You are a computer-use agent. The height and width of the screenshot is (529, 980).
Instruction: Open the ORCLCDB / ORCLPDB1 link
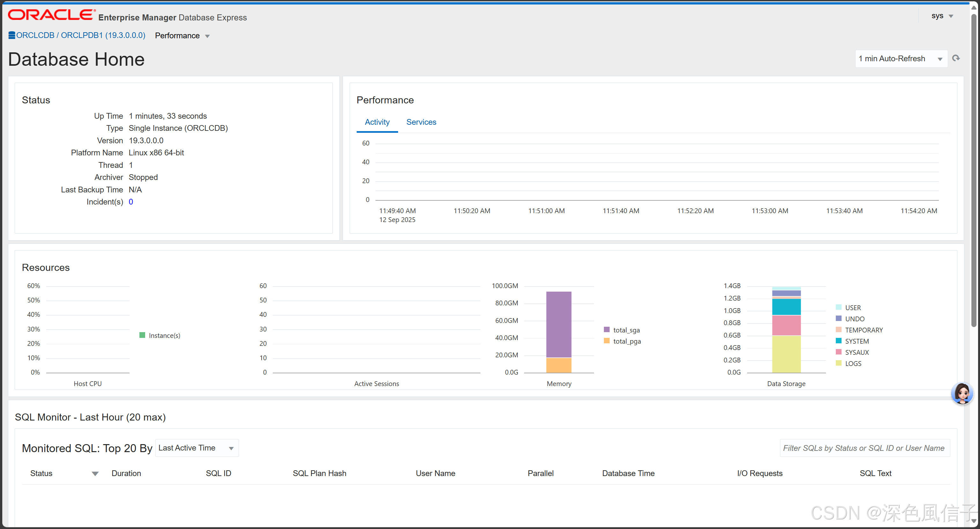click(x=81, y=35)
